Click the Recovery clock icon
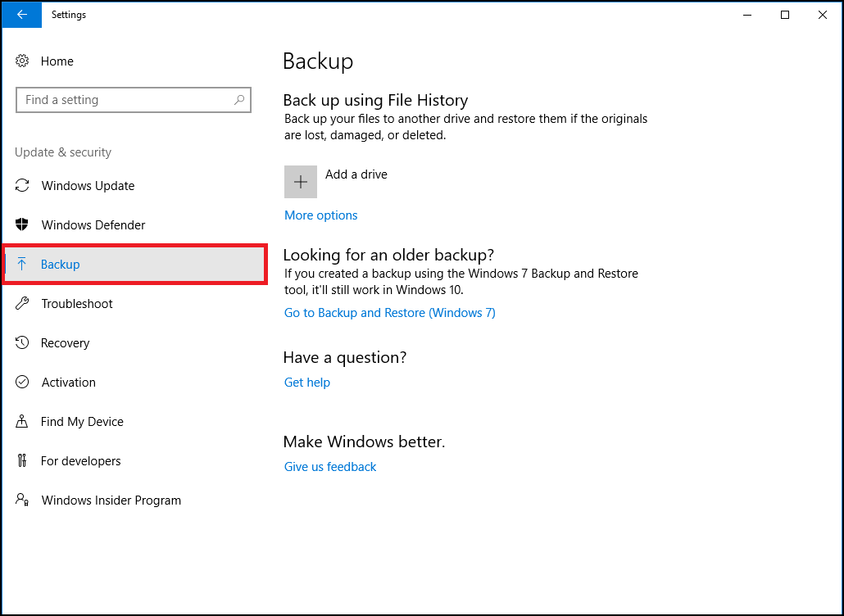This screenshot has width=844, height=616. click(x=23, y=343)
